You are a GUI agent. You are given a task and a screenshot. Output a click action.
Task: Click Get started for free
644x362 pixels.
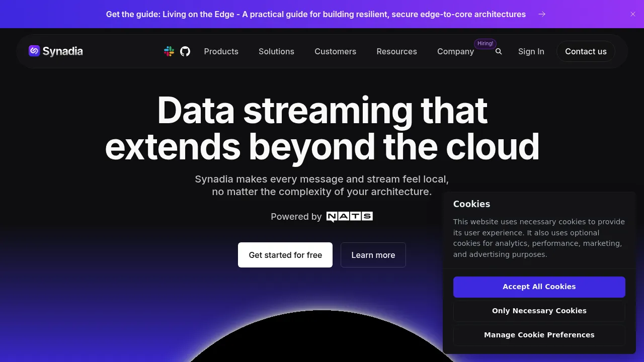point(285,255)
